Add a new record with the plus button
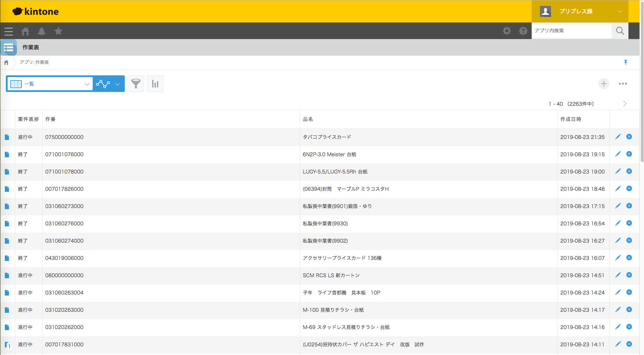This screenshot has width=644, height=355. tap(604, 84)
